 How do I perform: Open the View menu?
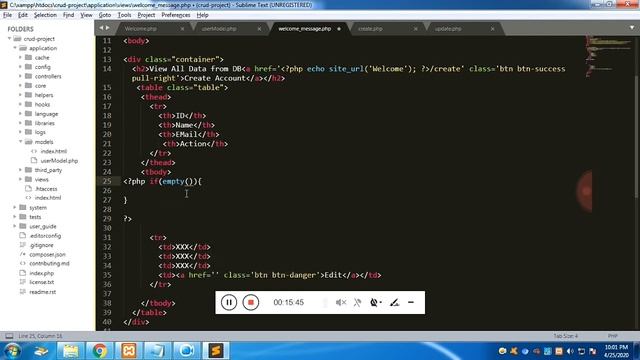point(86,15)
